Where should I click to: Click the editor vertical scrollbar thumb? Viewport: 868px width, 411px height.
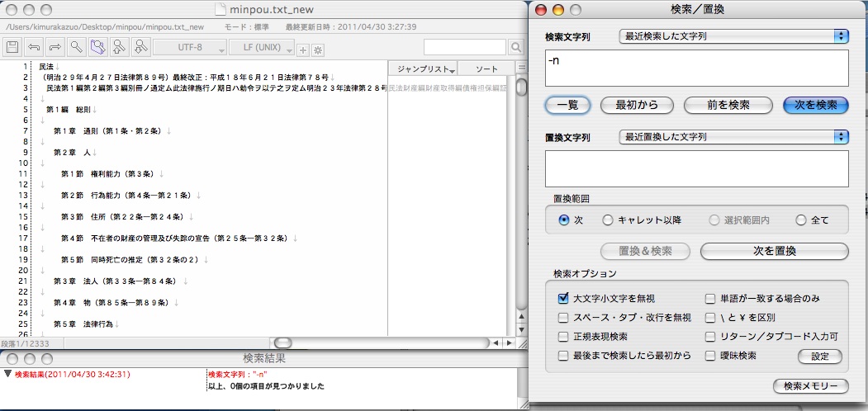click(x=521, y=87)
